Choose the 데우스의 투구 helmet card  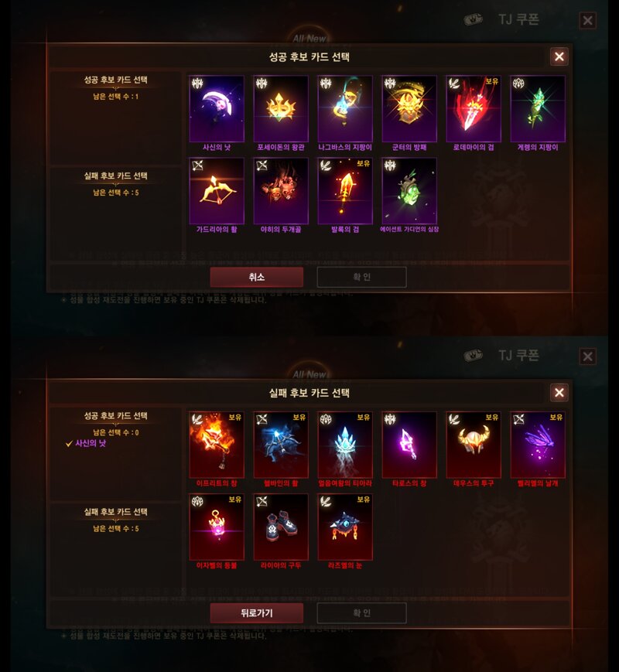tap(474, 445)
